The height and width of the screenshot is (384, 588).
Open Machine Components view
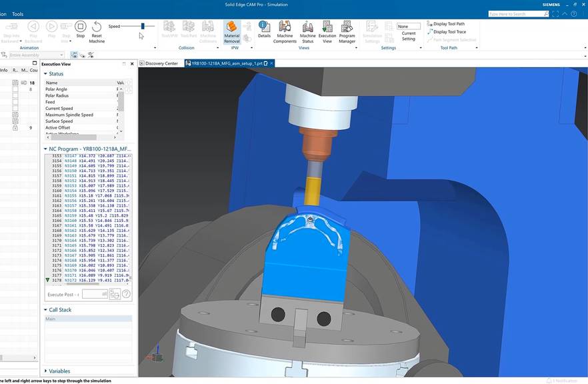point(285,29)
